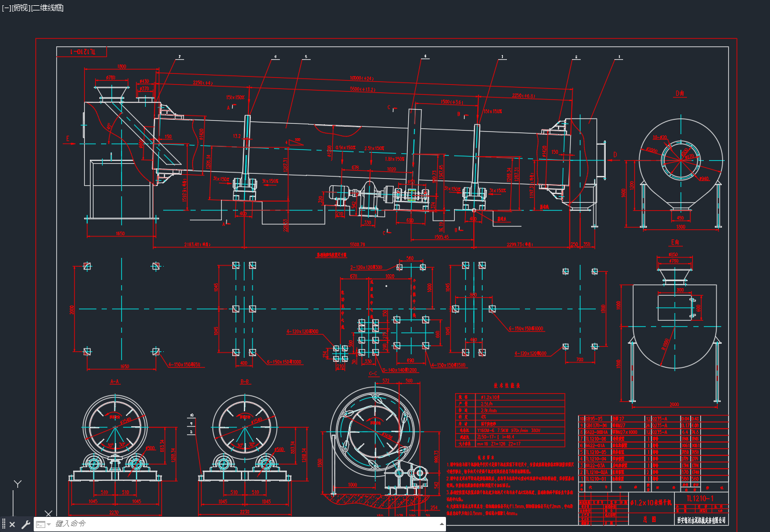
Task: Click 6622-00D1A in the parts list
Action: click(596, 432)
